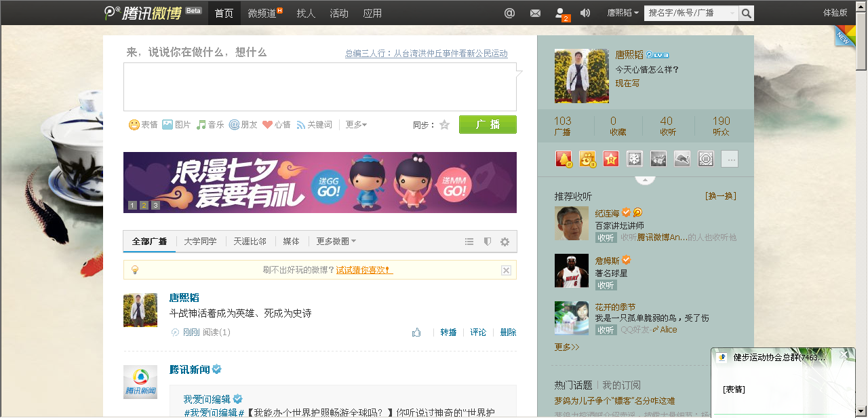Click the search magnifier button

tap(746, 13)
